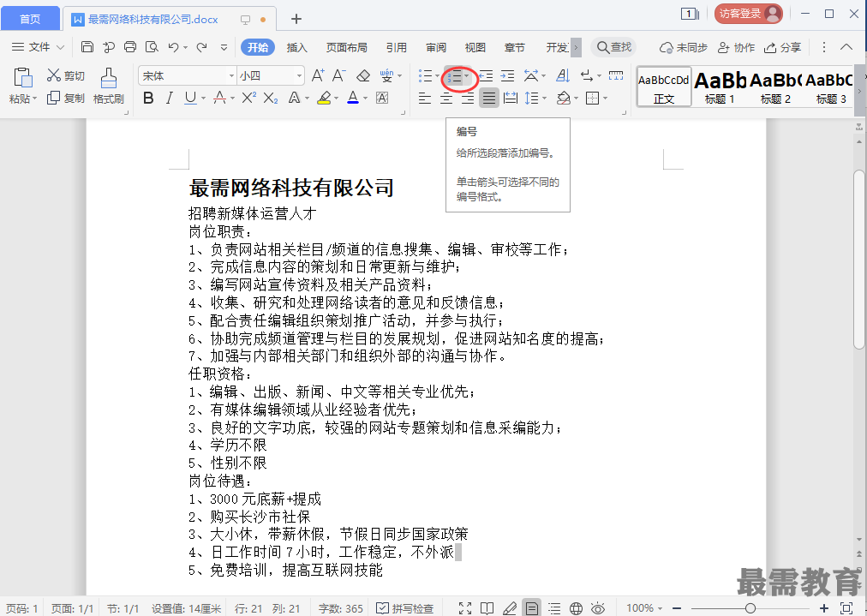Image resolution: width=867 pixels, height=616 pixels.
Task: Switch to reading view book icon
Action: coord(487,608)
